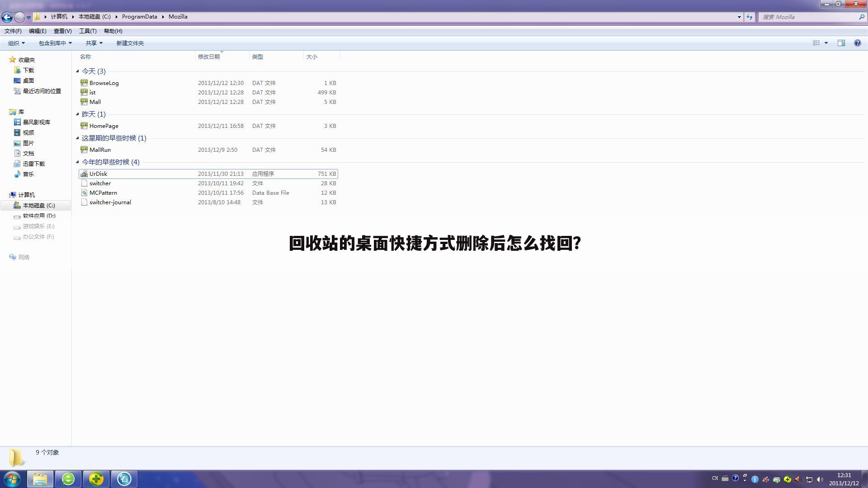Screen dimensions: 868x488
Task: Click ProgramData in address breadcrumb
Action: tap(139, 17)
